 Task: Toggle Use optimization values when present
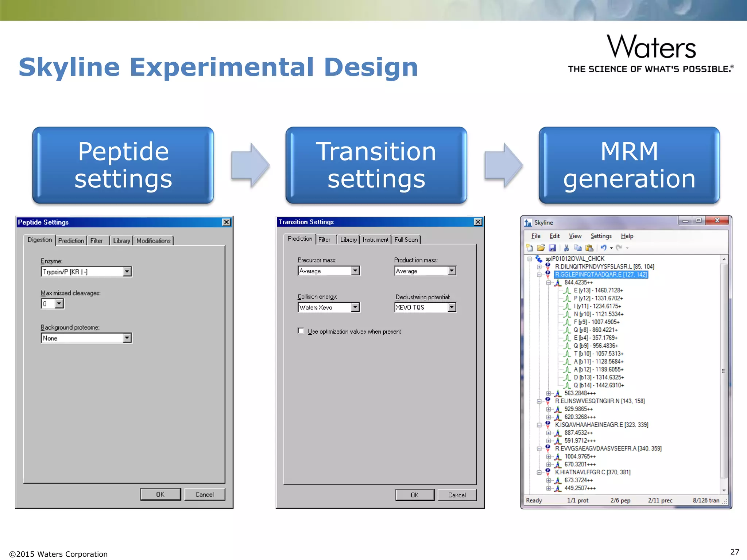301,331
